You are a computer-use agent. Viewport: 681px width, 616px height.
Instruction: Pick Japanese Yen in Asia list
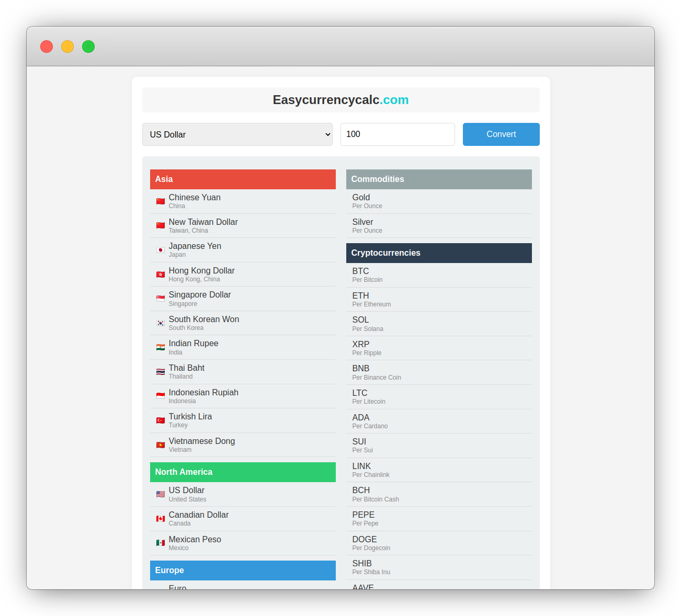[243, 250]
